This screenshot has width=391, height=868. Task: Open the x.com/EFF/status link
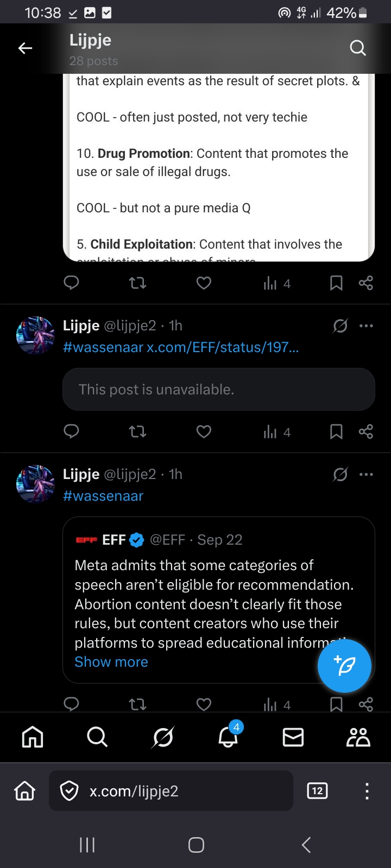click(223, 347)
